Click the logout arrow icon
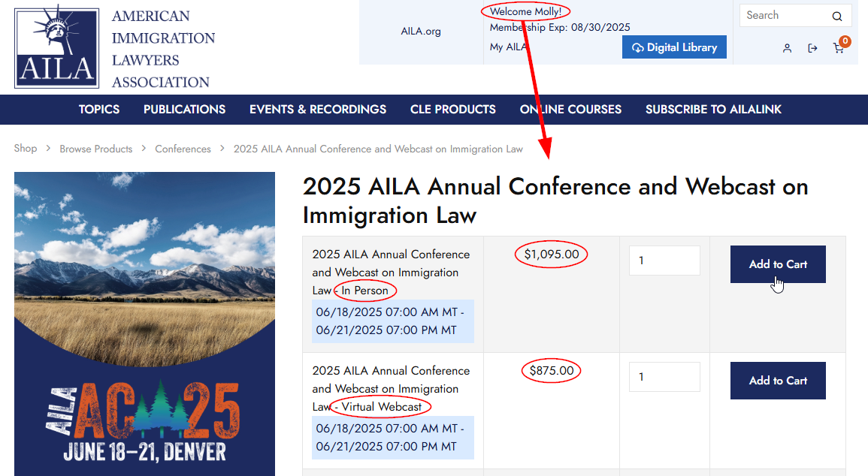 pyautogui.click(x=812, y=48)
